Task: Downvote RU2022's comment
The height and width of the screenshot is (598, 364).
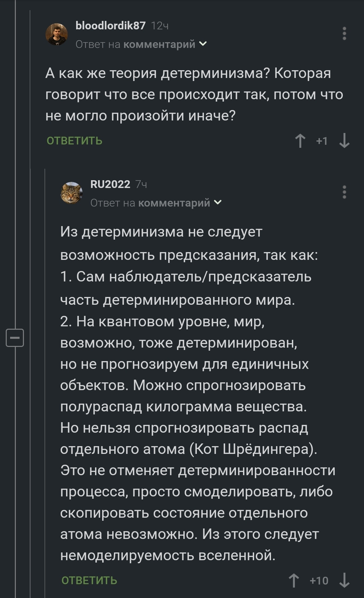Action: pyautogui.click(x=344, y=580)
